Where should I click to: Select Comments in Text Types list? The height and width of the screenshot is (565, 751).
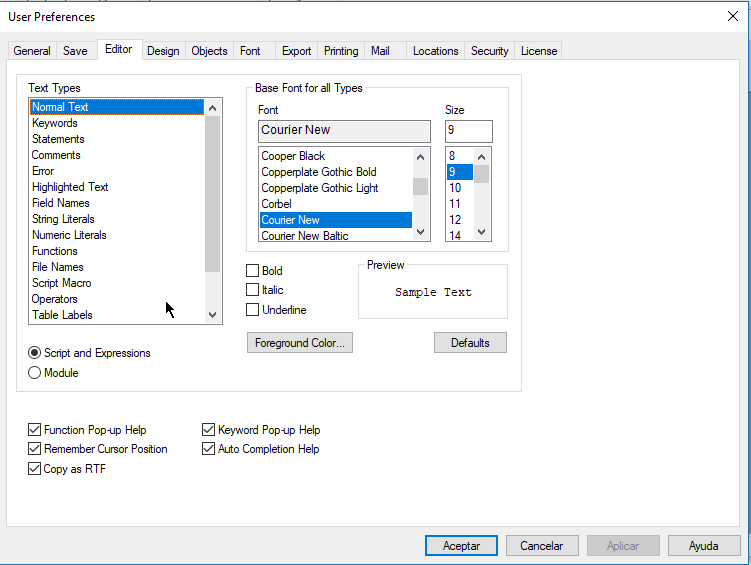[56, 155]
